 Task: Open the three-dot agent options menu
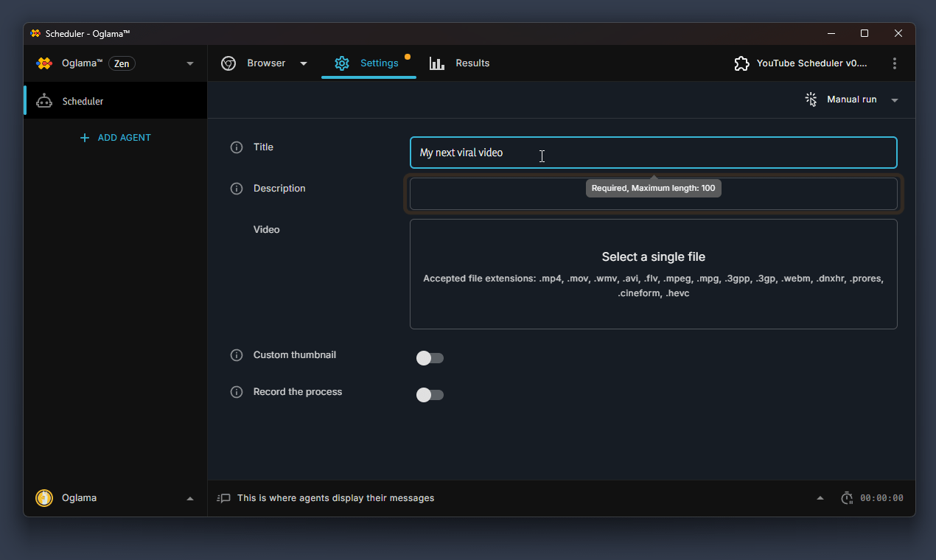[895, 63]
